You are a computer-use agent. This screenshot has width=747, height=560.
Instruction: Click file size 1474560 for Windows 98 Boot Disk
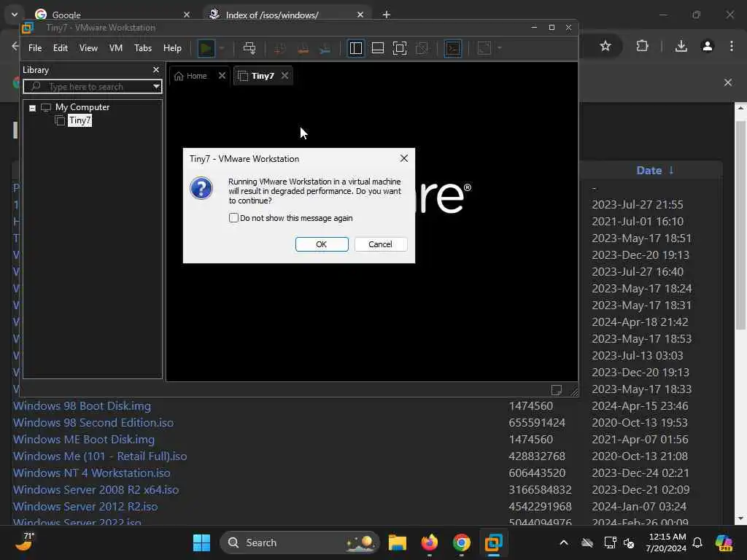click(x=531, y=405)
